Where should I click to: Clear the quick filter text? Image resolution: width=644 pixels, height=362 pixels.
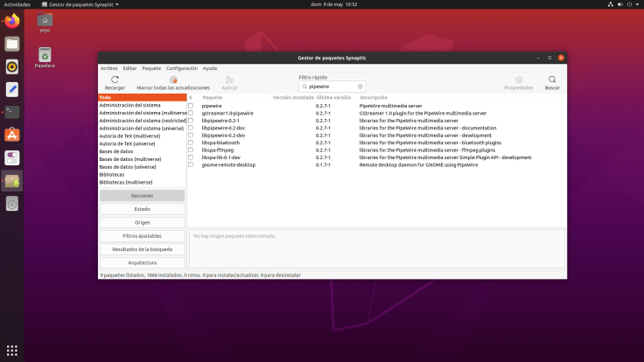click(360, 87)
